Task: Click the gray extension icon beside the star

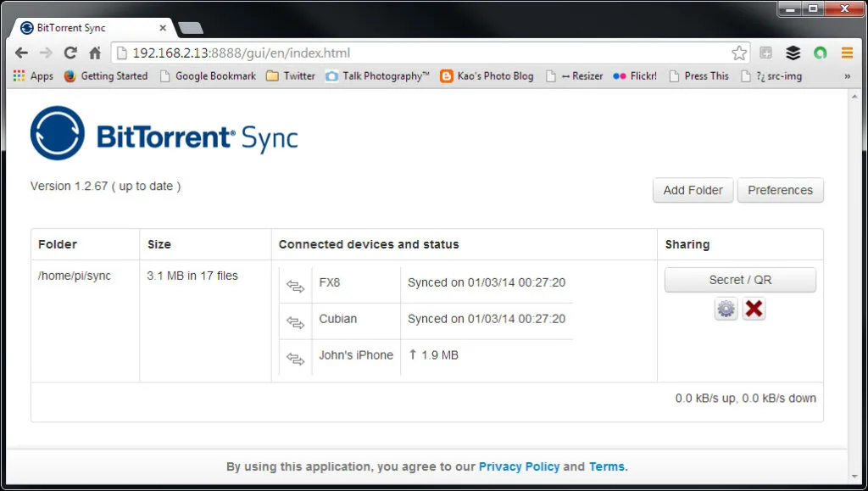Action: point(766,53)
